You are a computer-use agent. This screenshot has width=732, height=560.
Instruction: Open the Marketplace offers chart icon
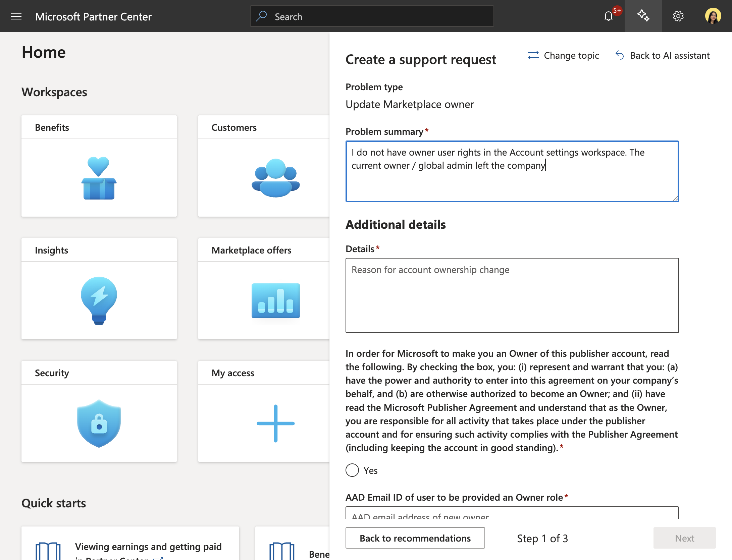(x=275, y=300)
